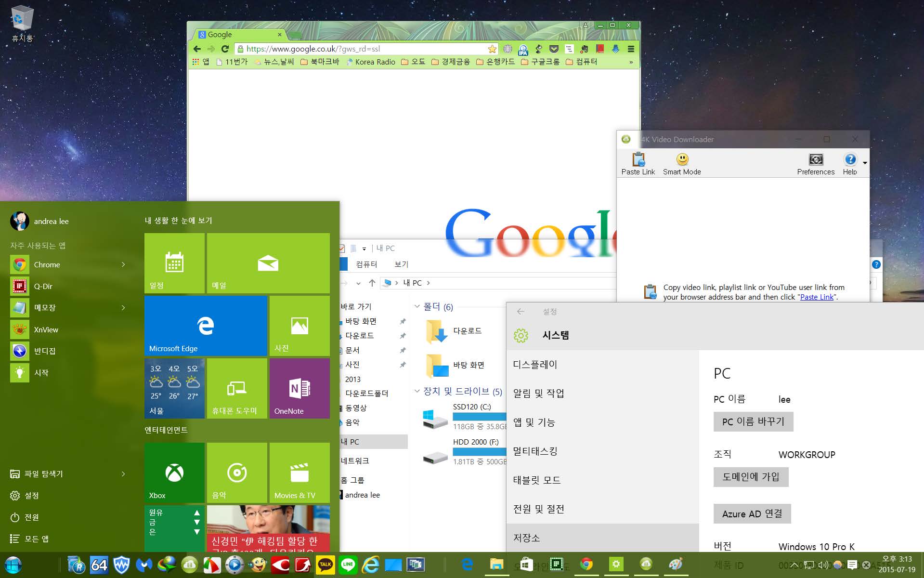Select 알림 및 작업 in Settings sidebar

pos(603,394)
